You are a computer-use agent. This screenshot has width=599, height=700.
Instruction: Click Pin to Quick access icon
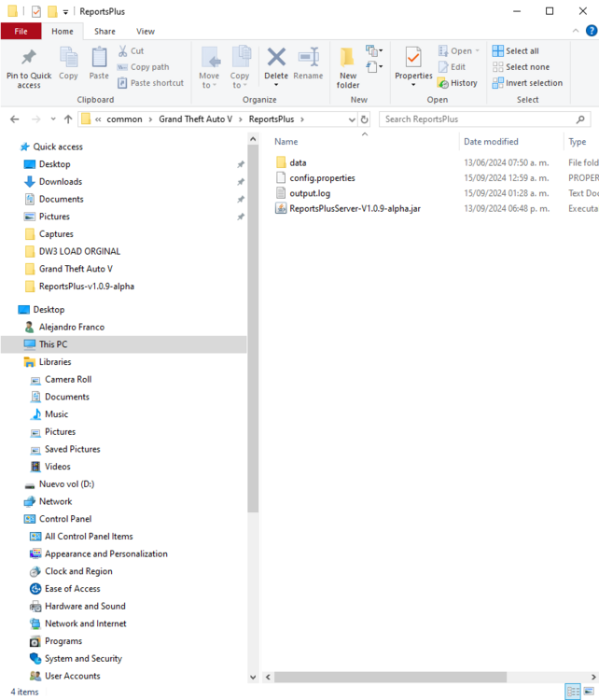coord(29,57)
